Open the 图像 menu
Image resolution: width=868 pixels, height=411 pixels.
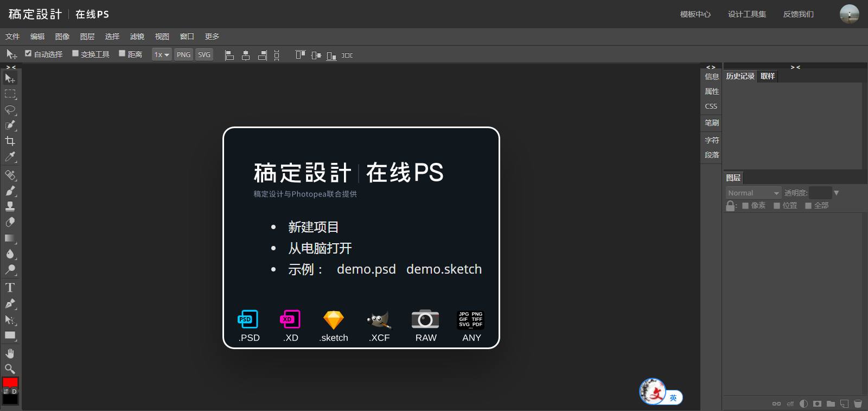pyautogui.click(x=62, y=36)
